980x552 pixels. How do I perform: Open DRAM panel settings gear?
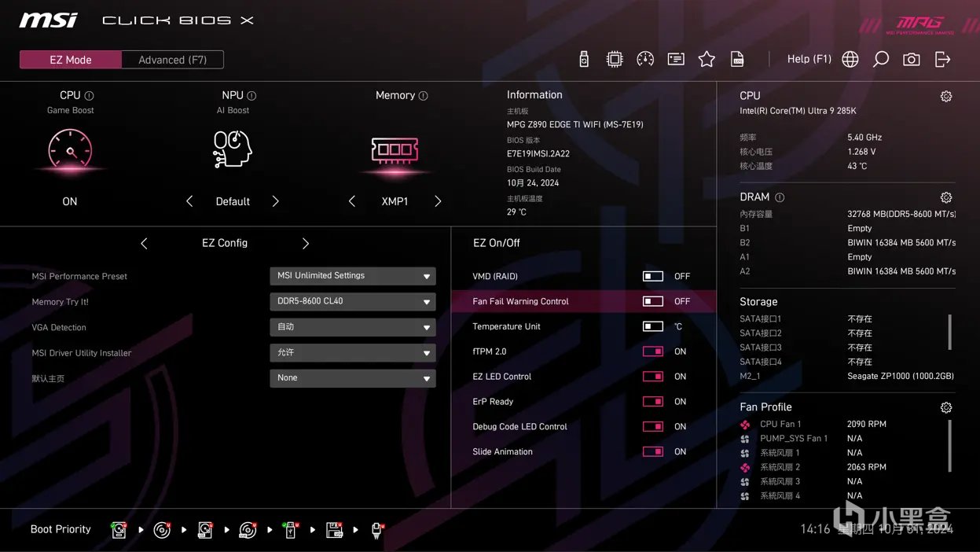[946, 197]
